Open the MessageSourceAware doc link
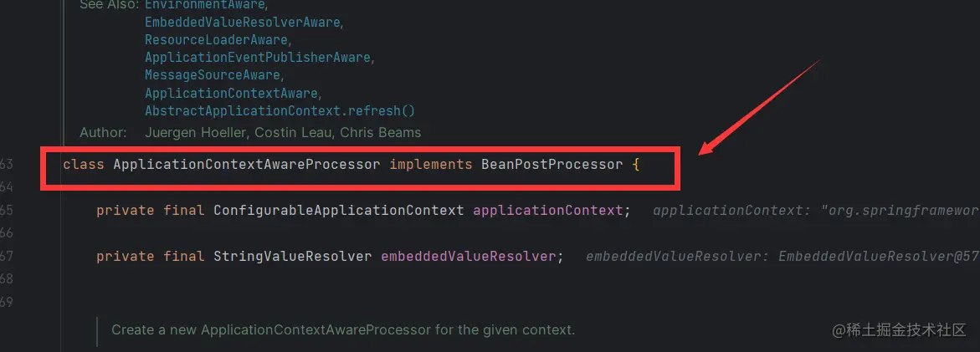The width and height of the screenshot is (980, 352). [x=213, y=75]
